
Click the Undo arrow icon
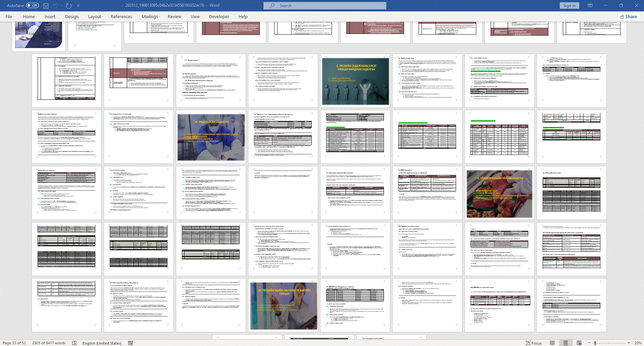click(55, 6)
